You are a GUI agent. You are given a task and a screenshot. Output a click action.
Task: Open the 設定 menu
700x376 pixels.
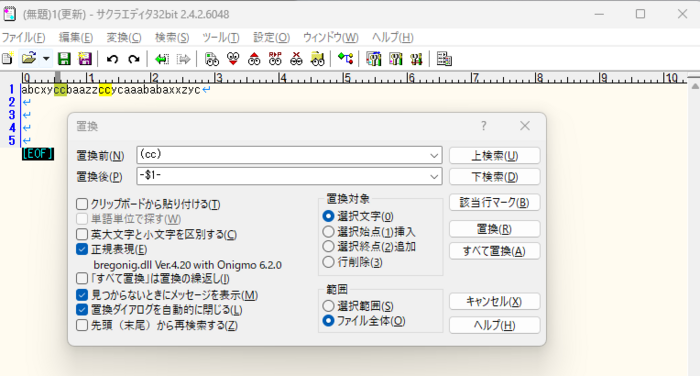point(271,38)
